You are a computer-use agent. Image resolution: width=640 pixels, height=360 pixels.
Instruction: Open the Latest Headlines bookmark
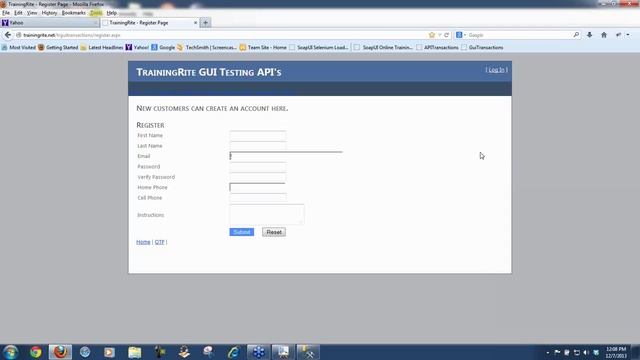click(102, 47)
